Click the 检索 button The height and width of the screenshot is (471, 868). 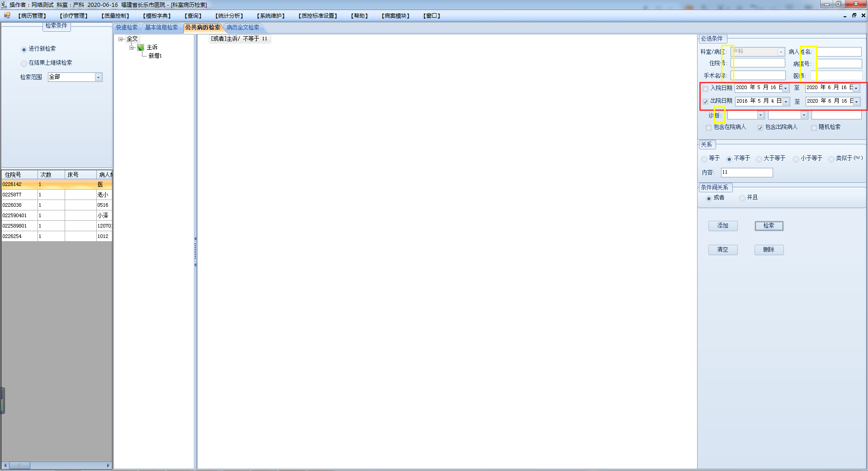pyautogui.click(x=769, y=226)
